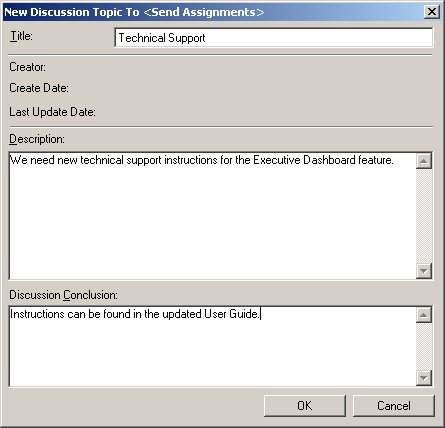Click the Last Update Date label
Image resolution: width=445 pixels, height=428 pixels.
coord(52,112)
